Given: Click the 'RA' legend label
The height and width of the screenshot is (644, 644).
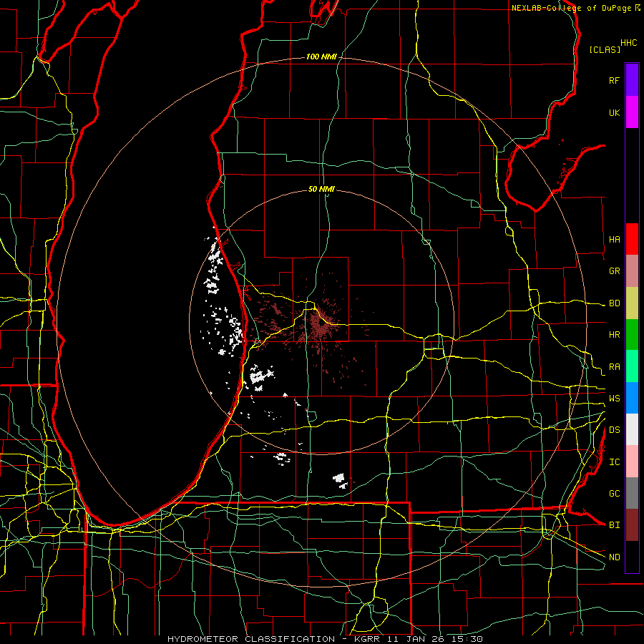Looking at the screenshot, I should (x=615, y=367).
